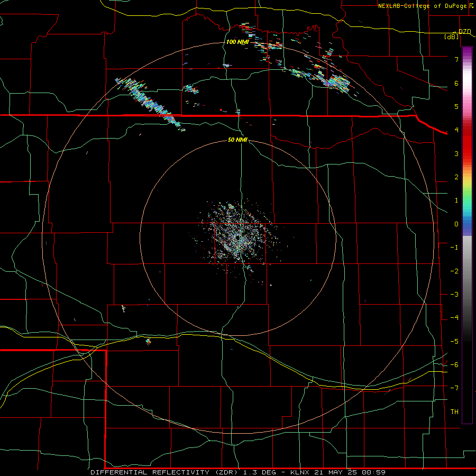The image size is (476, 476).
Task: Click the 3 dB scale label
Action: [456, 153]
